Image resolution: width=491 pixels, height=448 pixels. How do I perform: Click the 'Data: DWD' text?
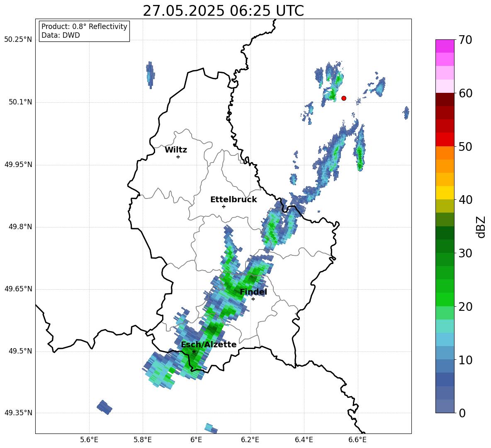[x=61, y=35]
